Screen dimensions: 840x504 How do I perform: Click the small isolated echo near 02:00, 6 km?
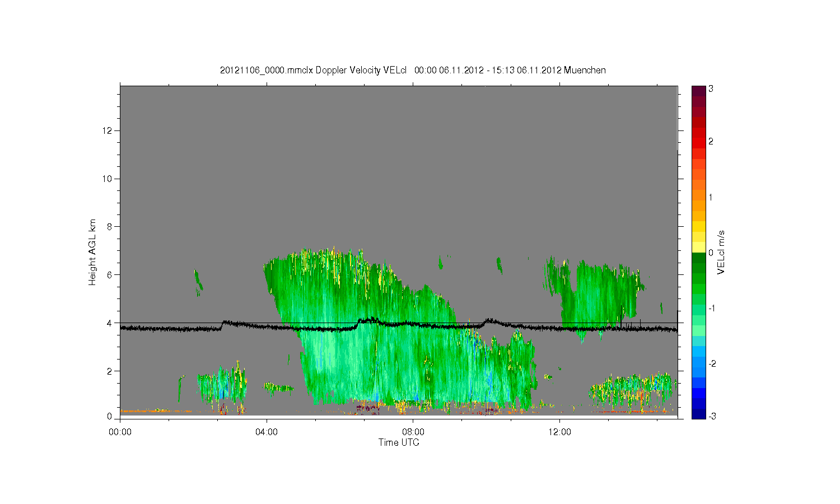coord(198,282)
